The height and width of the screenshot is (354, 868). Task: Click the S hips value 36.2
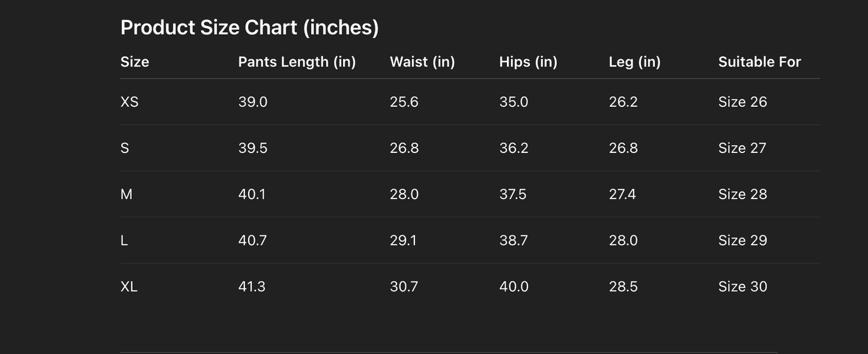pyautogui.click(x=514, y=148)
